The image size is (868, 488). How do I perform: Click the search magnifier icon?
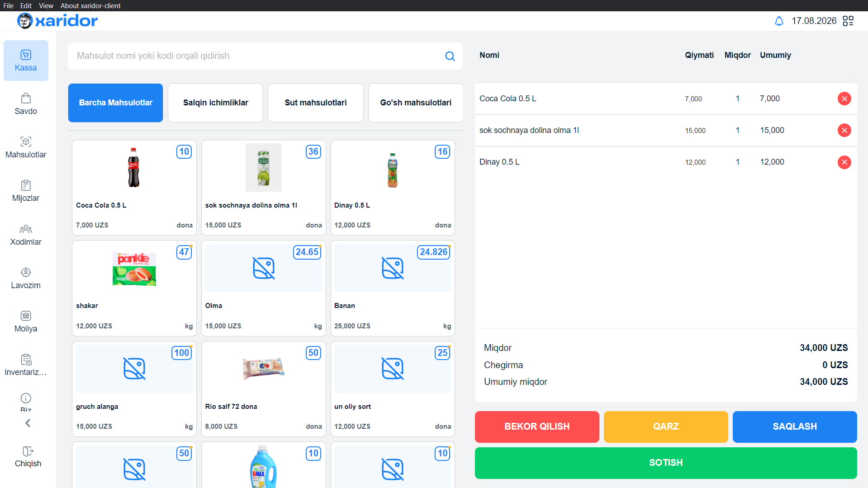click(x=450, y=56)
